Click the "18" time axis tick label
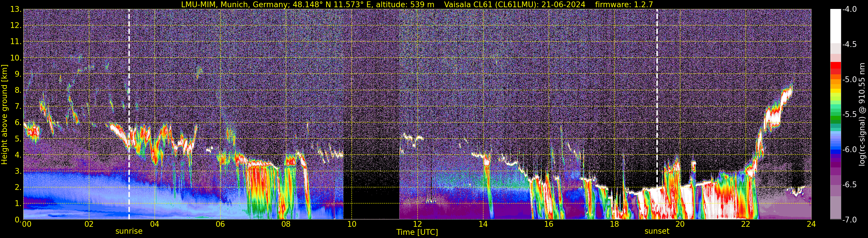Screen dimensions: 868x238 [x=614, y=224]
